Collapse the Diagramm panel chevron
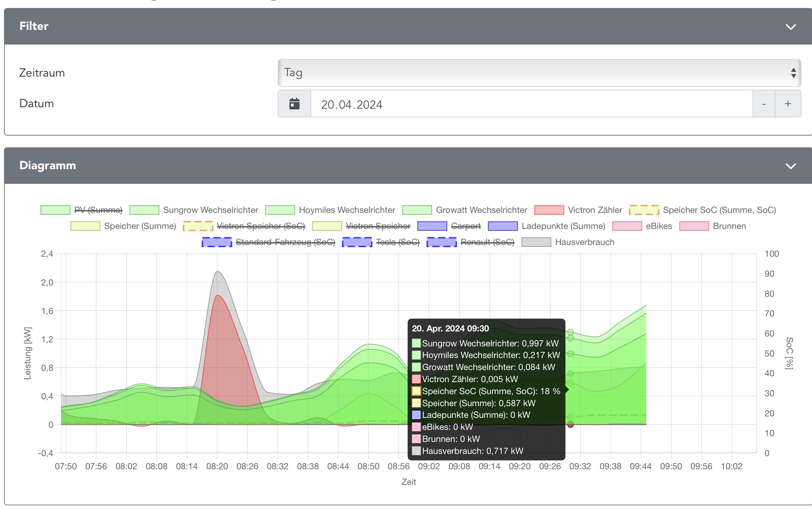 (790, 166)
